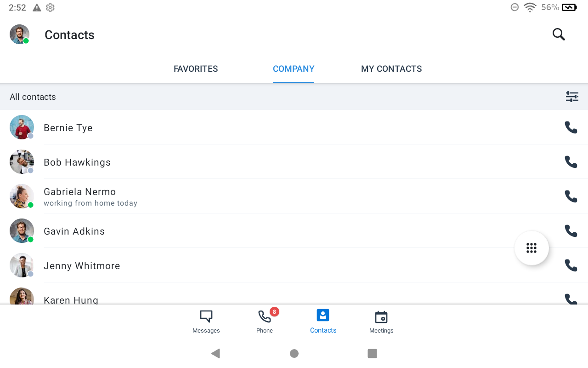Call Bernie Tye with the phone icon
The width and height of the screenshot is (588, 368).
(x=571, y=127)
